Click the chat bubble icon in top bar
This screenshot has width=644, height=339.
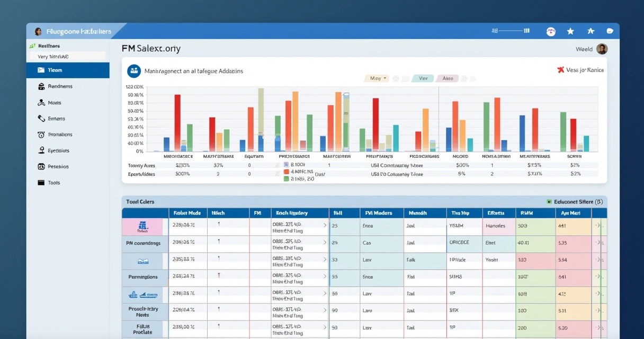click(x=610, y=31)
